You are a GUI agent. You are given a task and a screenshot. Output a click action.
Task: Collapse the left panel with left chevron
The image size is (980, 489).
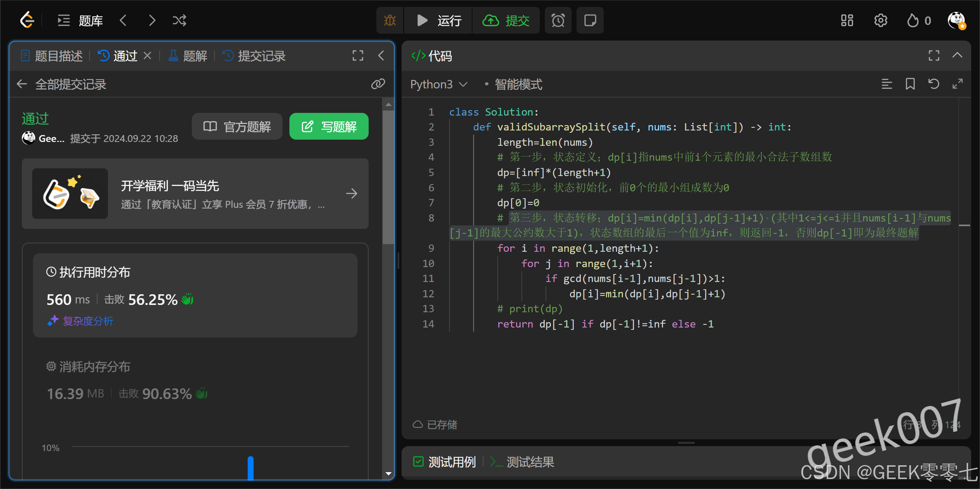(x=381, y=55)
